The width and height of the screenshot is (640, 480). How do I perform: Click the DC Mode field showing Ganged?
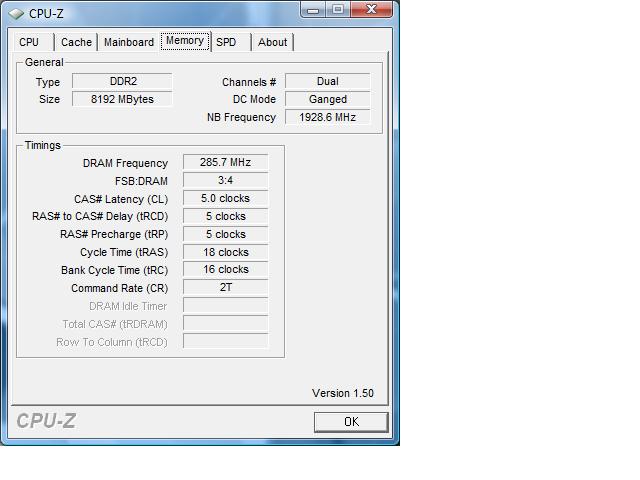coord(328,99)
